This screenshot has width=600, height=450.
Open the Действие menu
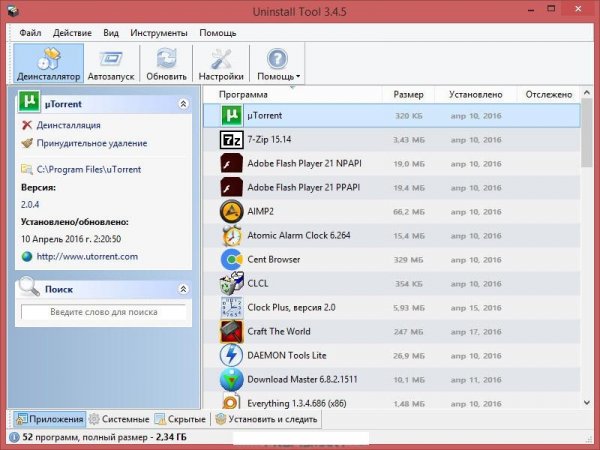pos(72,33)
